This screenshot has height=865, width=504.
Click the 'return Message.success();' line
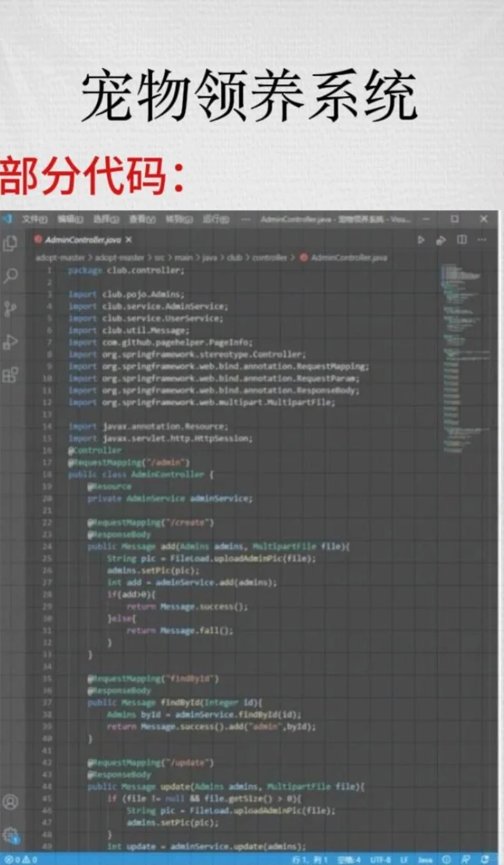187,607
